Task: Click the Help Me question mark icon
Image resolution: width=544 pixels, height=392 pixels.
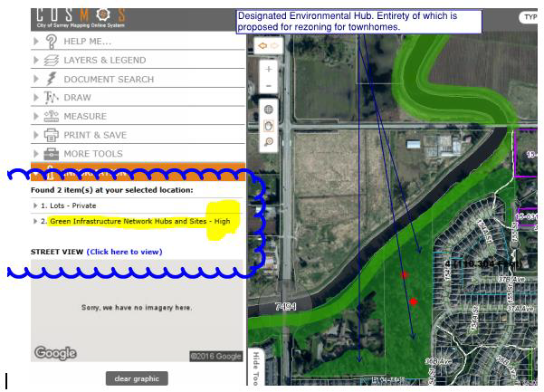Action: [52, 42]
